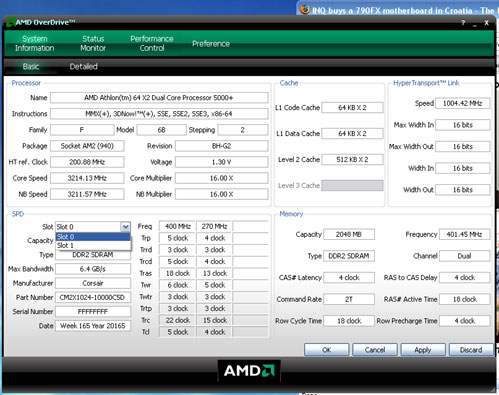Click the Max Width Out value
Image resolution: width=499 pixels, height=395 pixels.
coord(463,146)
